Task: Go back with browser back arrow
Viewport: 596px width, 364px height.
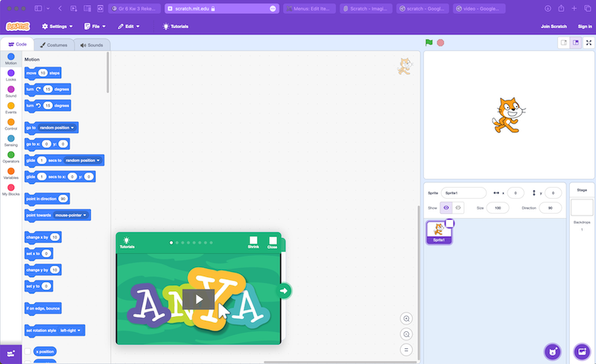Action: coord(60,8)
